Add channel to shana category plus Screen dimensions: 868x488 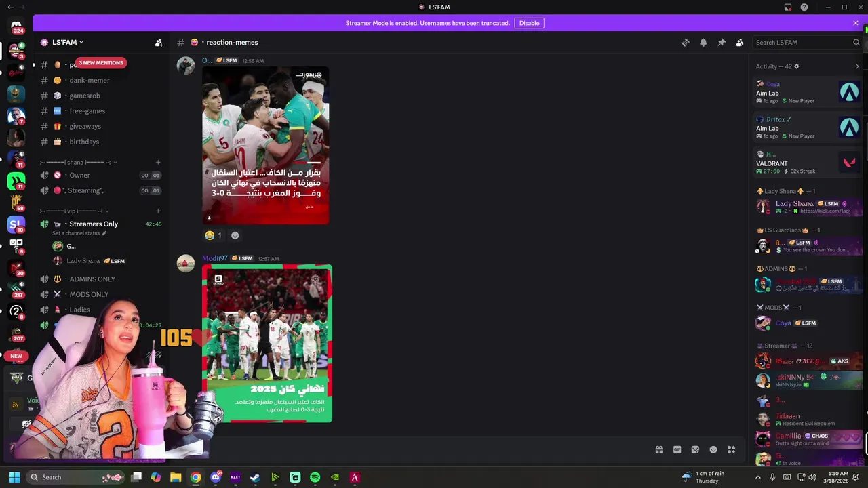click(x=158, y=163)
